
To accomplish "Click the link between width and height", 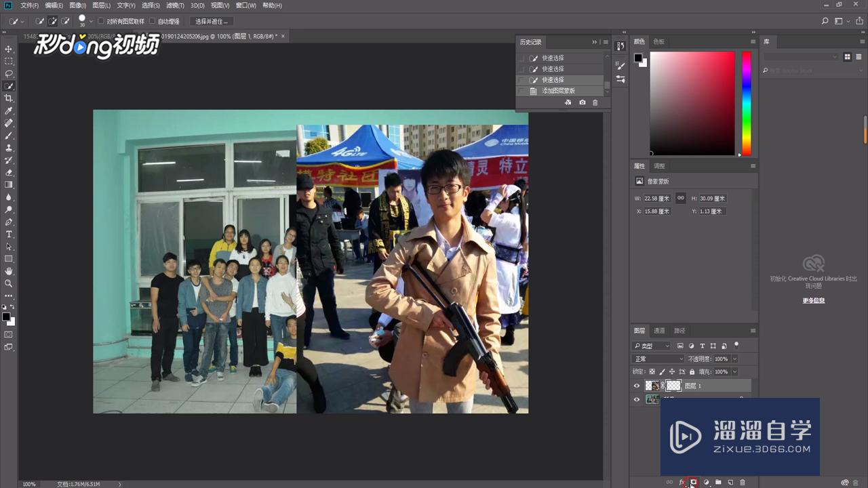I will (x=681, y=199).
